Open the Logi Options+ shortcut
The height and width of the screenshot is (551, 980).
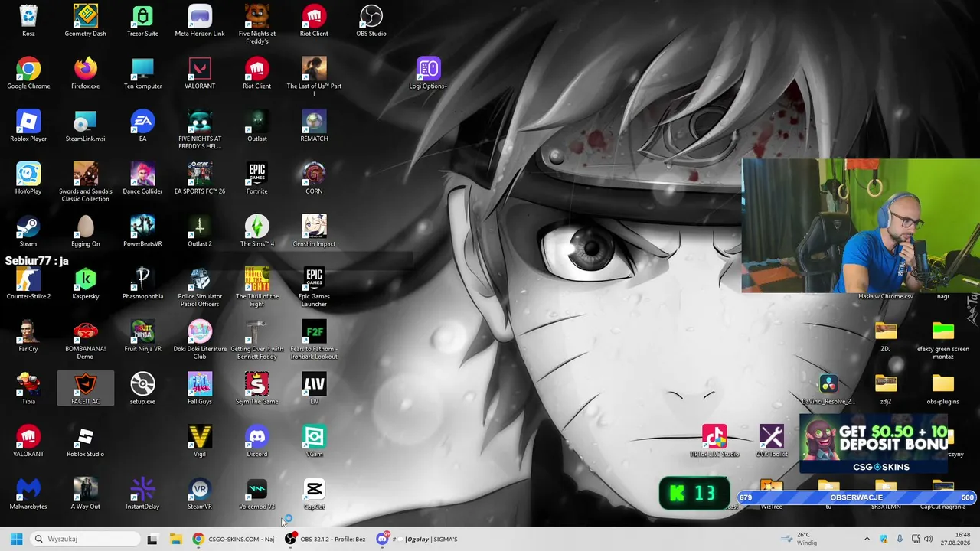[x=428, y=73]
